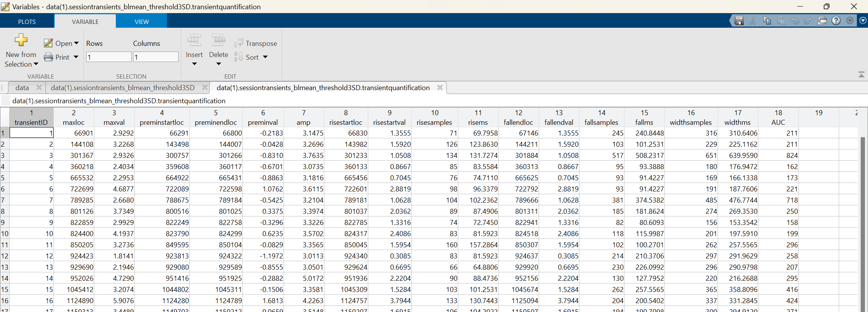Select row header 5

point(5,178)
